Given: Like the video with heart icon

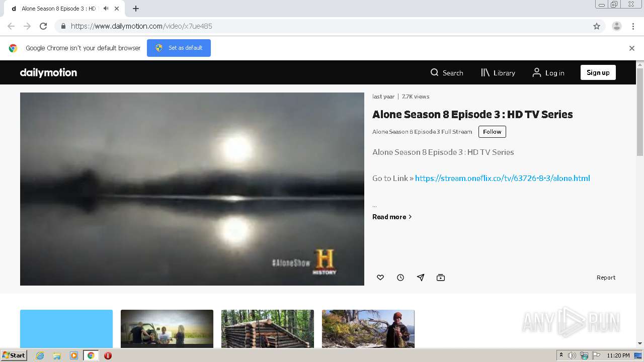Looking at the screenshot, I should click(x=380, y=278).
